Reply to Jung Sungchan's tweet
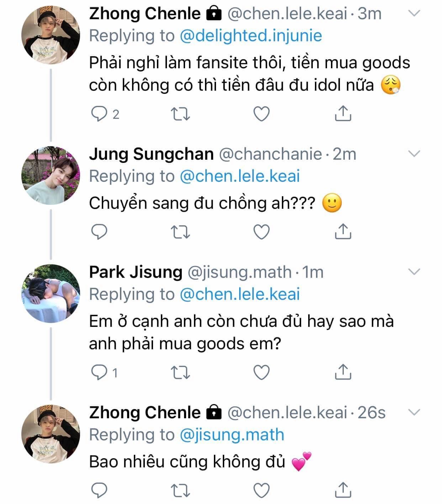Image resolution: width=442 pixels, height=504 pixels. (x=100, y=232)
